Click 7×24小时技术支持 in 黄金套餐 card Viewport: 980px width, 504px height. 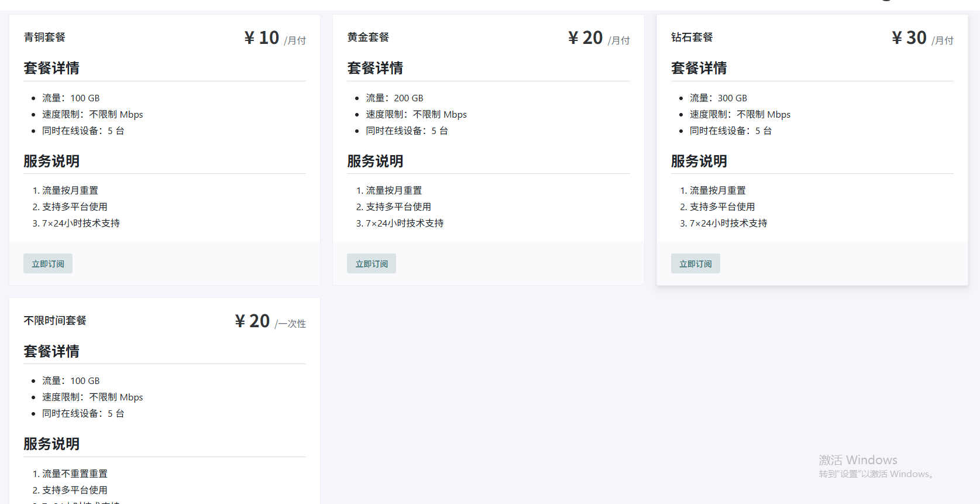(404, 224)
